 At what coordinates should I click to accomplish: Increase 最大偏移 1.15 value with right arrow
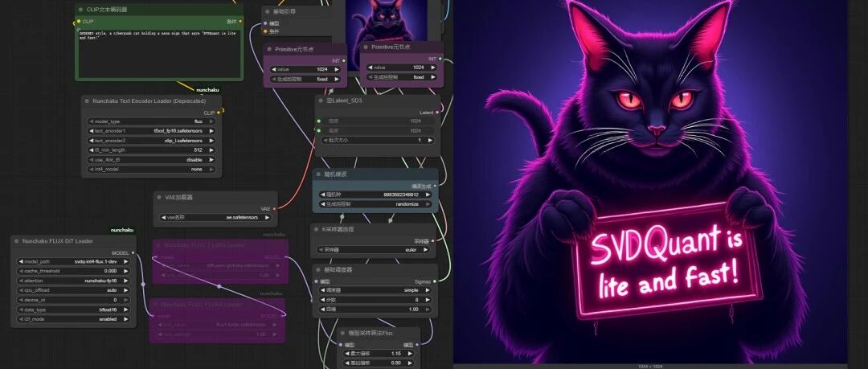pyautogui.click(x=410, y=353)
